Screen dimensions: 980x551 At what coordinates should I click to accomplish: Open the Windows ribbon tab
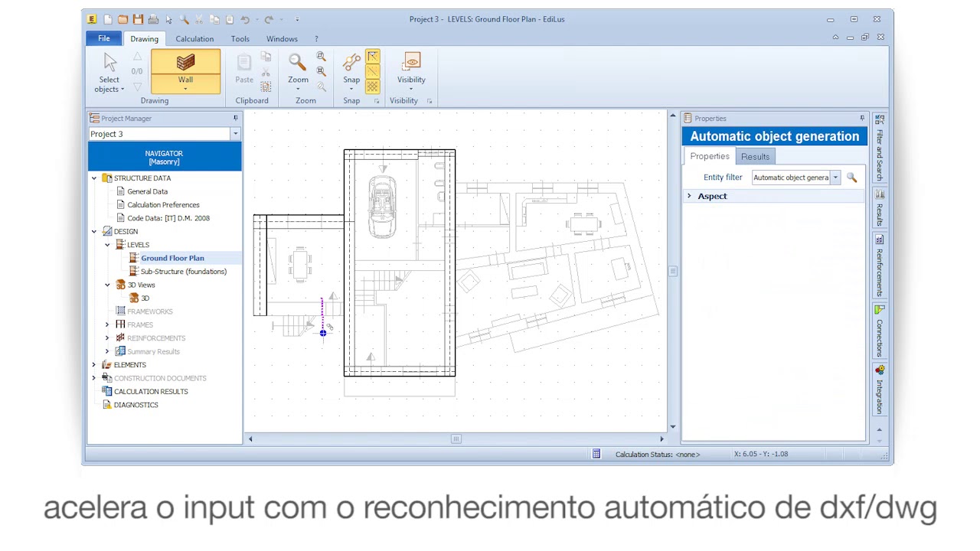point(282,39)
